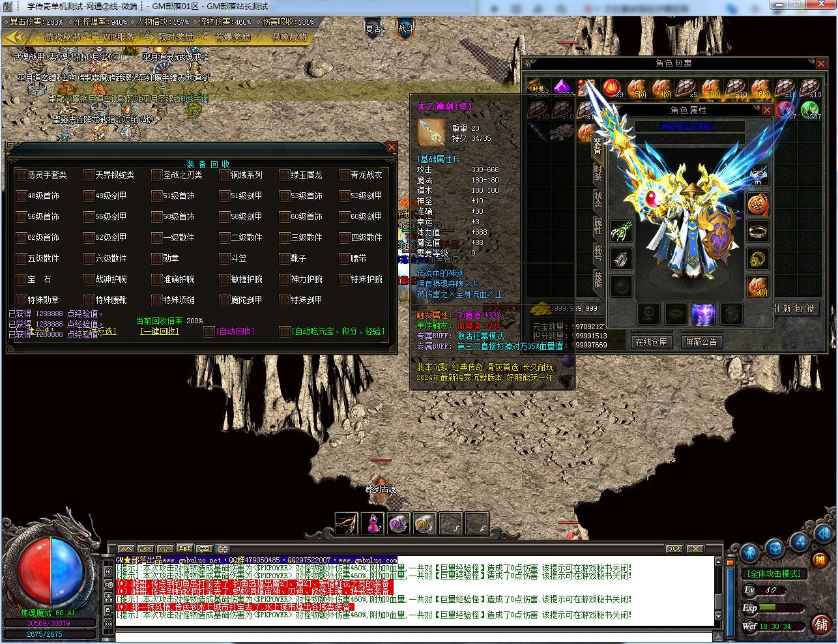This screenshot has height=644, width=838.
Task: Tick the 60级首饰 checkbox
Action: pyautogui.click(x=285, y=217)
